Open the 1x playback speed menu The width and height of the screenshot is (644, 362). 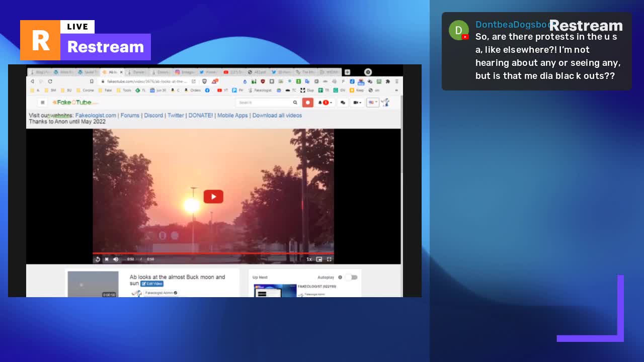[309, 259]
